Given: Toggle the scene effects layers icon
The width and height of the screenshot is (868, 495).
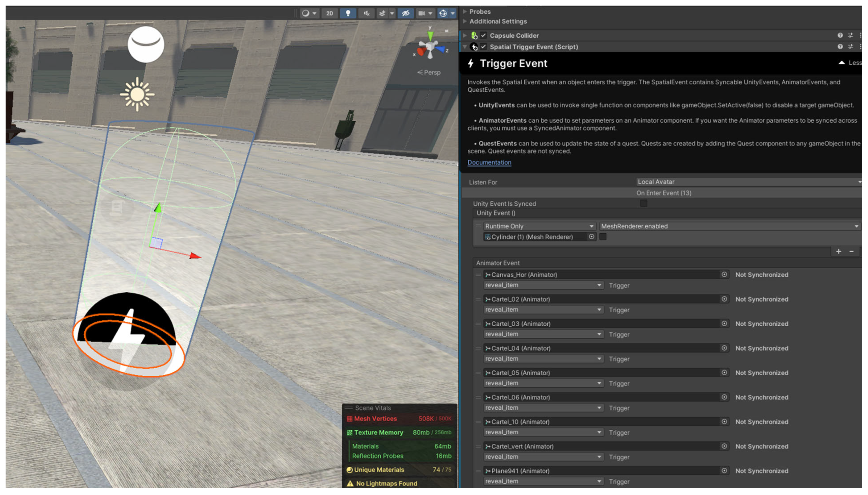Looking at the screenshot, I should 382,13.
